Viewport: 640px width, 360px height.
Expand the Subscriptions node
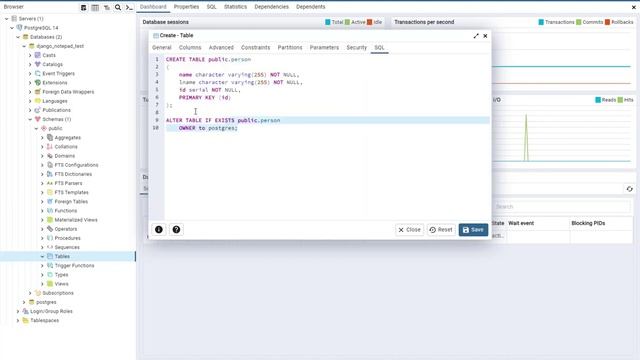pos(30,293)
